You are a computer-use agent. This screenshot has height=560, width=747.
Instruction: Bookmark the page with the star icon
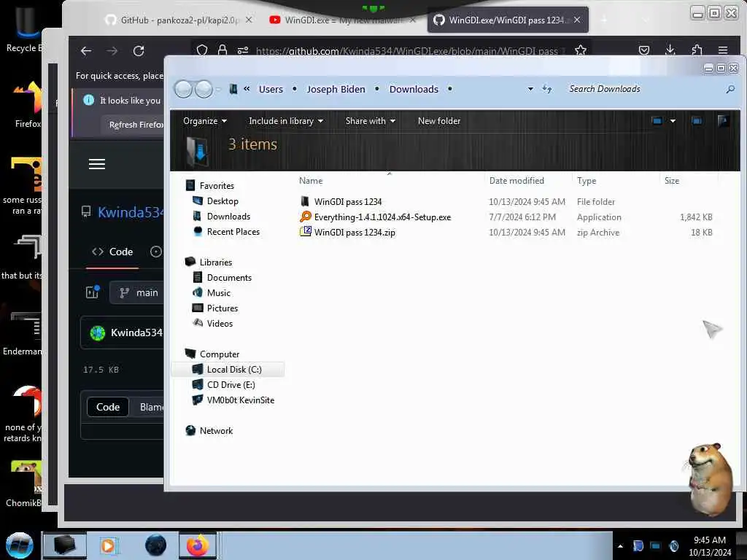pos(580,50)
